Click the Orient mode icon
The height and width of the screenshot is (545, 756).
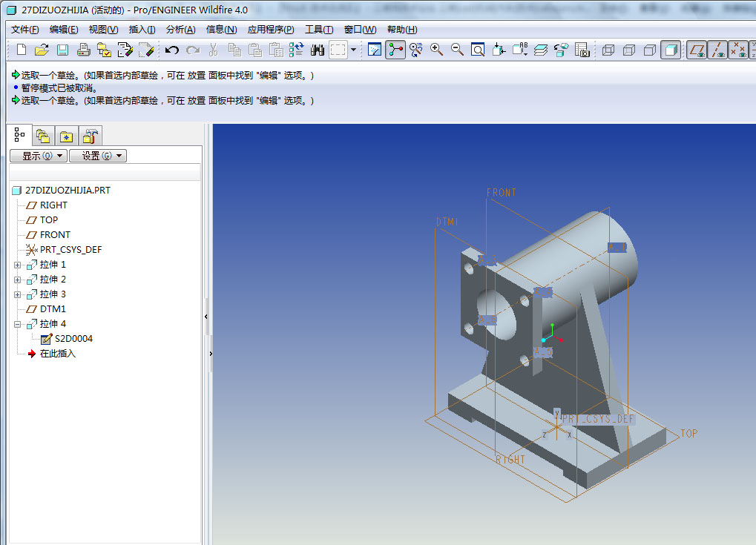click(x=416, y=50)
